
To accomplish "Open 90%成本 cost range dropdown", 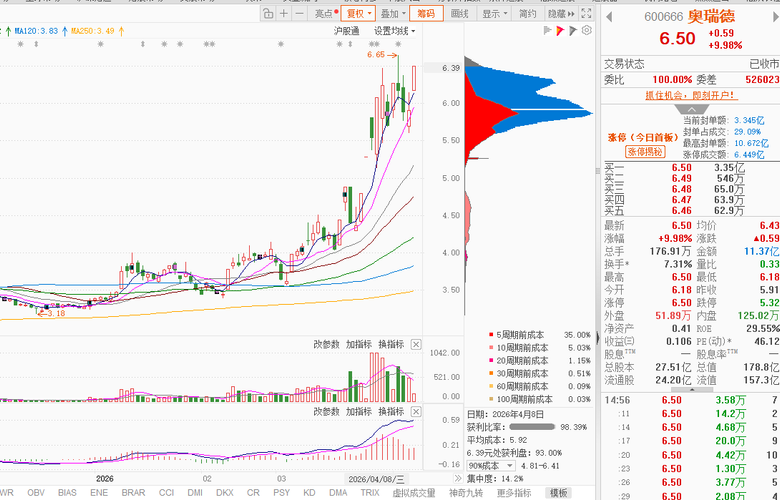I will (491, 466).
